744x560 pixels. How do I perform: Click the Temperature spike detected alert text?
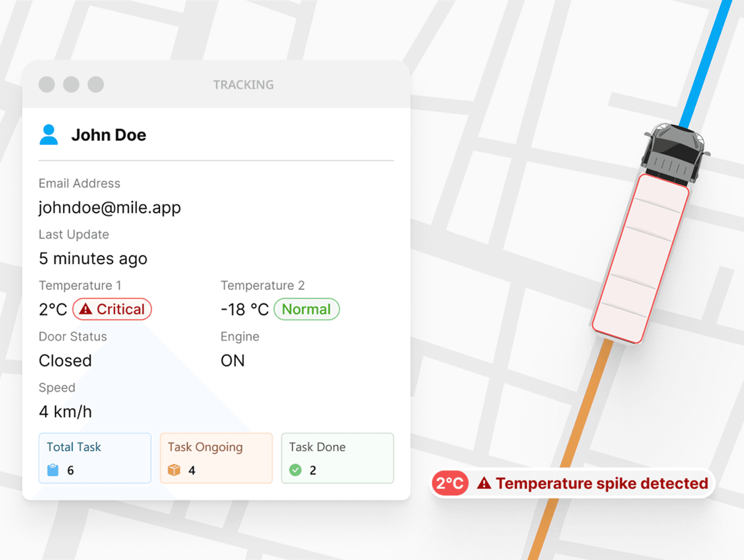pyautogui.click(x=602, y=483)
